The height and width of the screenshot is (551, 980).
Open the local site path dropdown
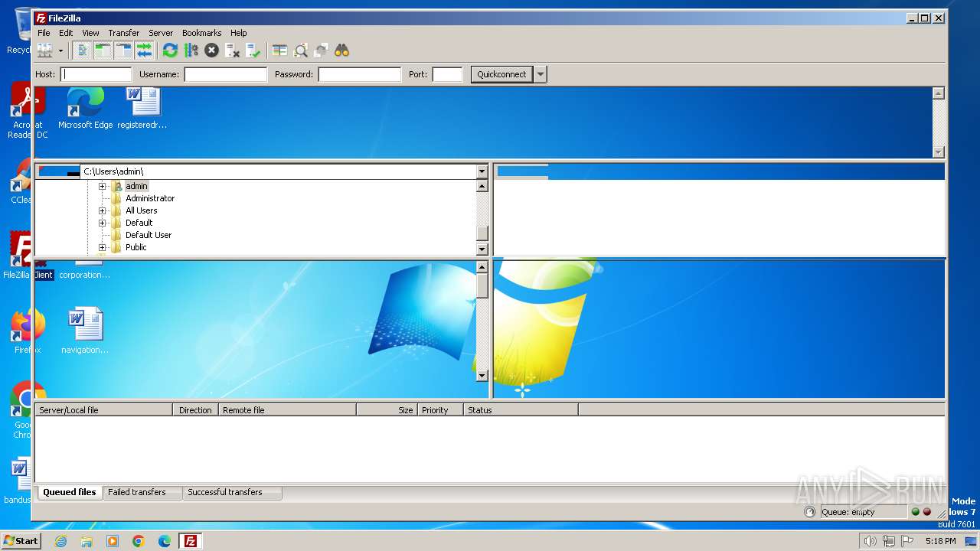(x=482, y=171)
